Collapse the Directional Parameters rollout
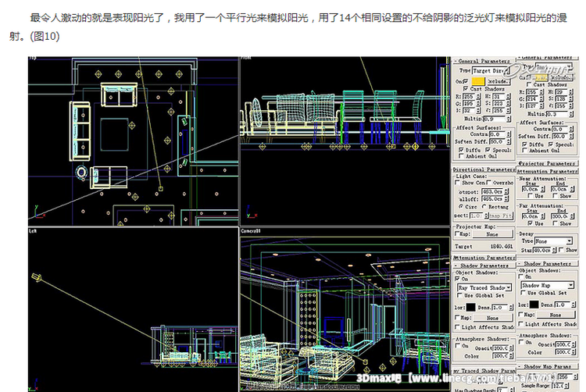 pos(484,169)
